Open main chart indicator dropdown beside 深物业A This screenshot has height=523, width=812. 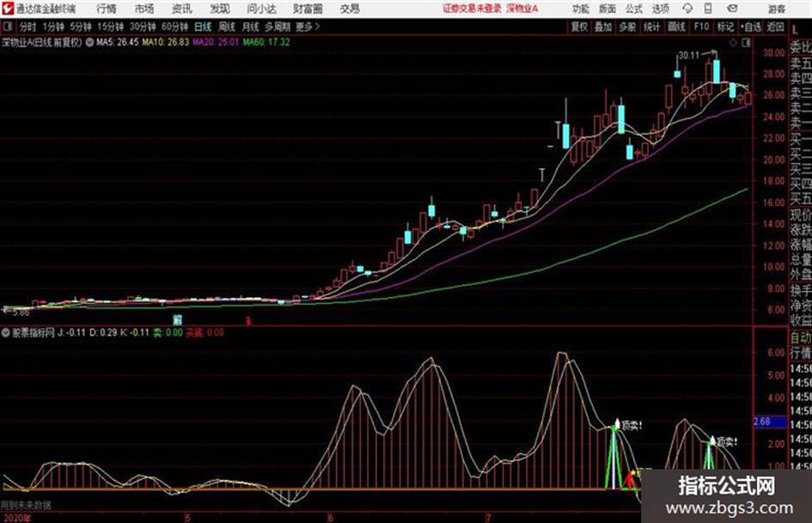tap(89, 42)
